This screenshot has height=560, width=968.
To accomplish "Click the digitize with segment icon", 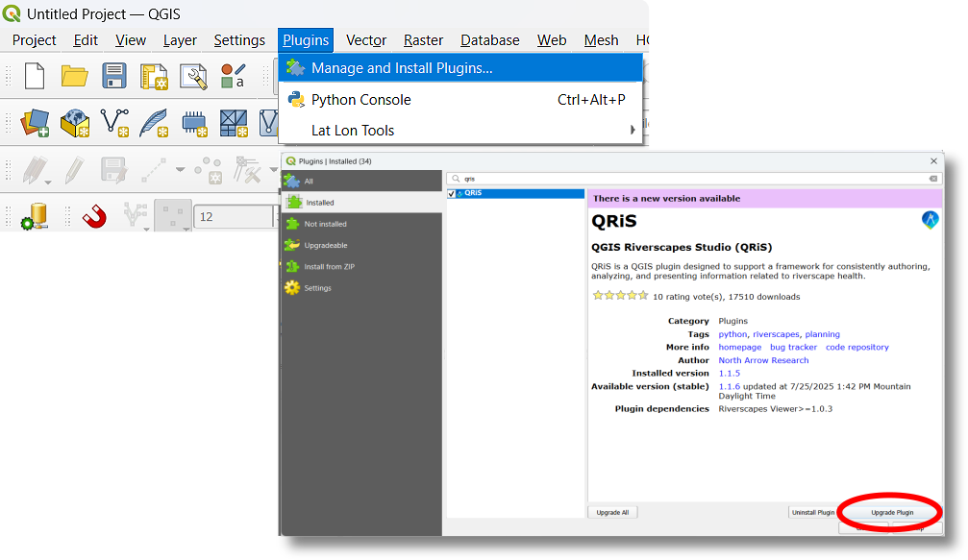I will click(x=154, y=170).
